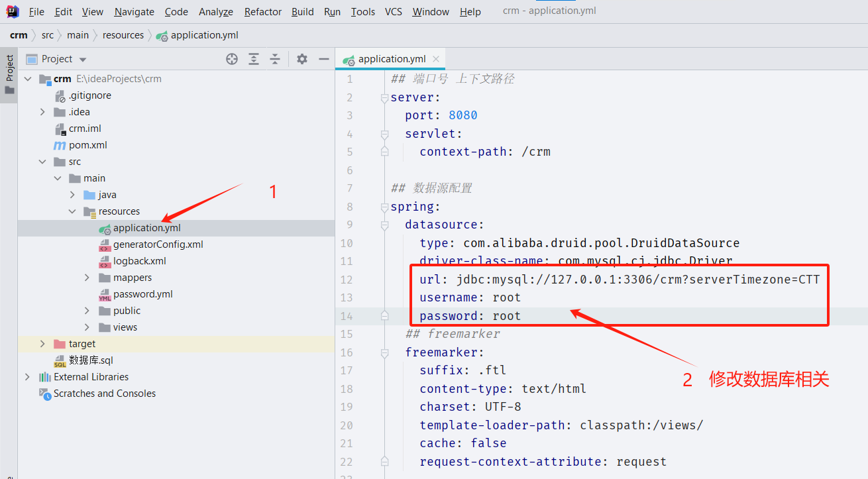
Task: Click the src breadcrumb in navigation bar
Action: [48, 35]
